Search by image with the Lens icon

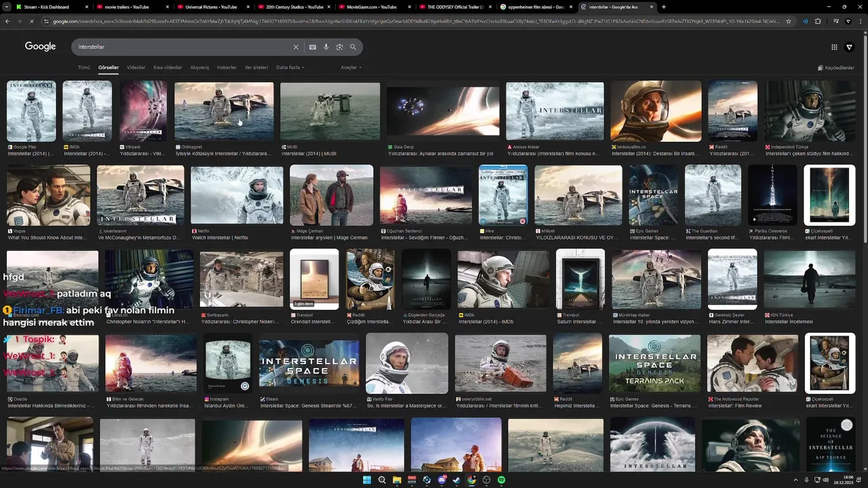pos(340,47)
